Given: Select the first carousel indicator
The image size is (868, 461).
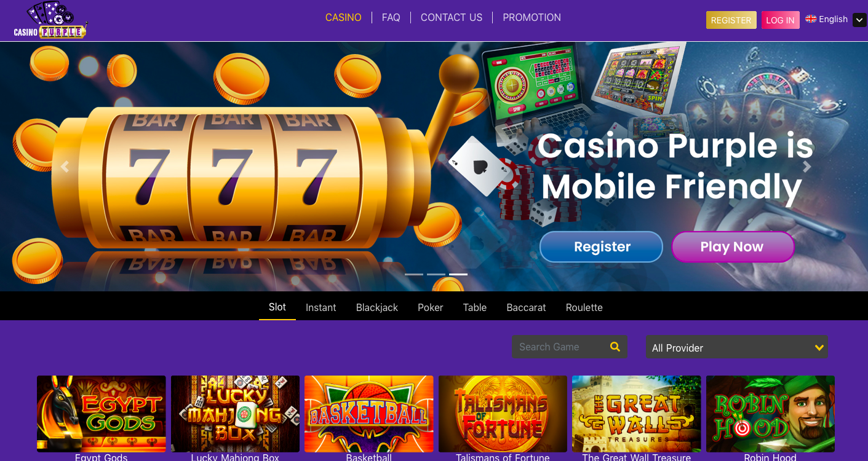Looking at the screenshot, I should (x=414, y=274).
